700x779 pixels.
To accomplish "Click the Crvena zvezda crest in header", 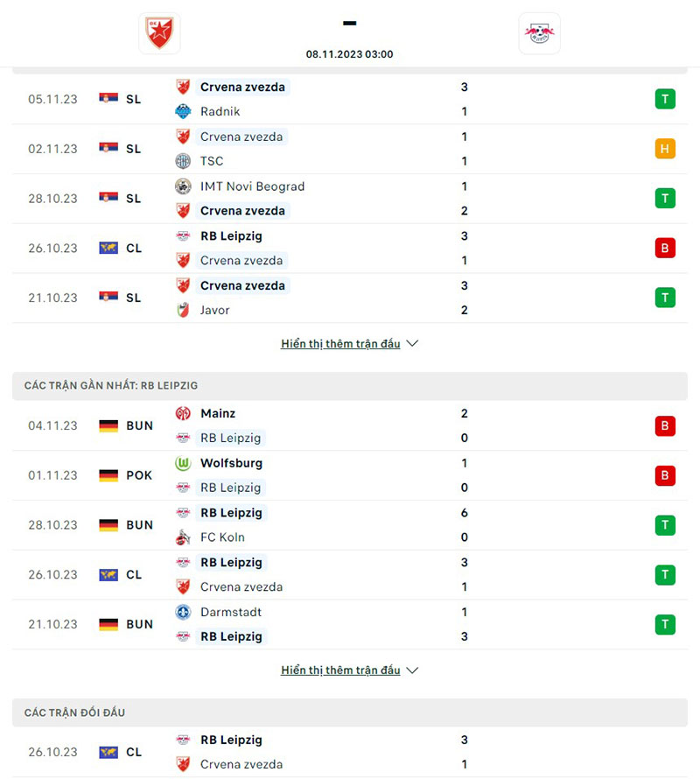I will click(159, 33).
